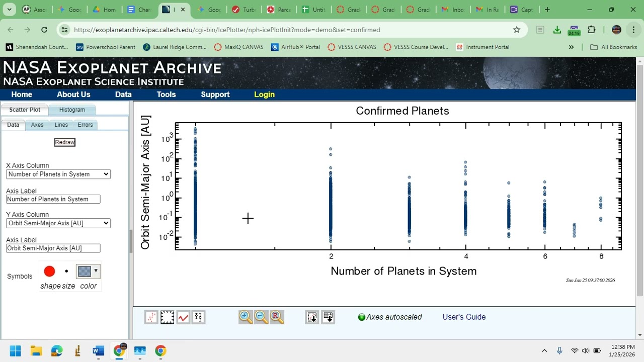
Task: Toggle the red connecting line icon
Action: [183, 317]
